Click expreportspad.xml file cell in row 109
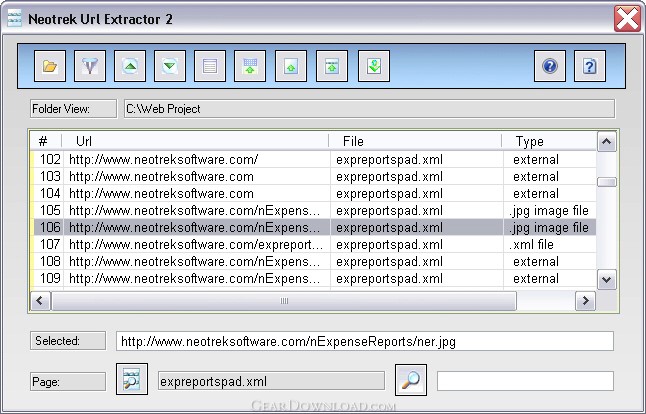The width and height of the screenshot is (646, 414). click(x=389, y=278)
